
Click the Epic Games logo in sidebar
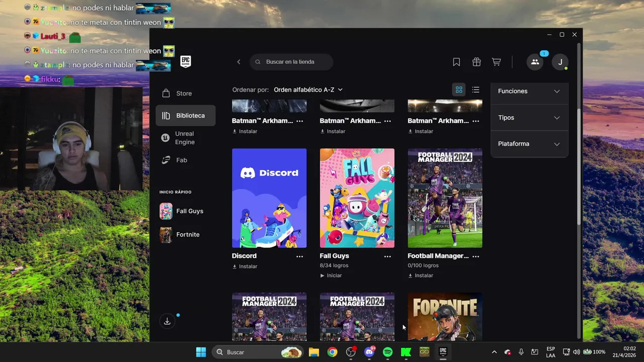point(186,62)
